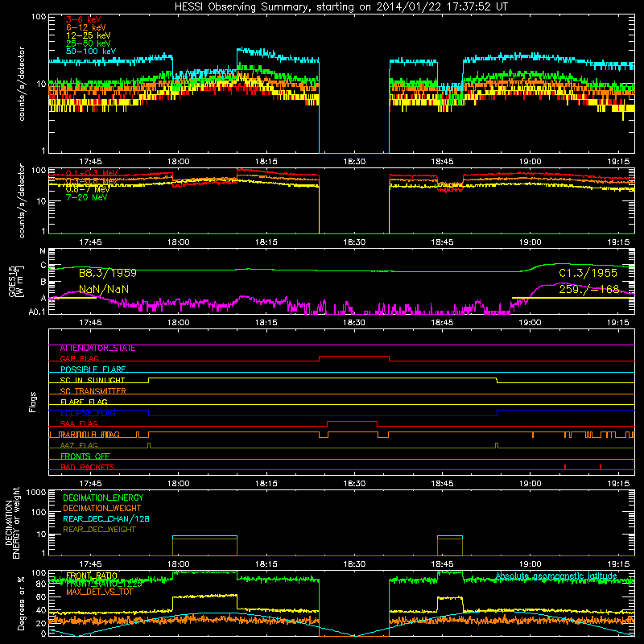Click the A0.1 level label on GOES axis
644x644 pixels.
coord(37,312)
